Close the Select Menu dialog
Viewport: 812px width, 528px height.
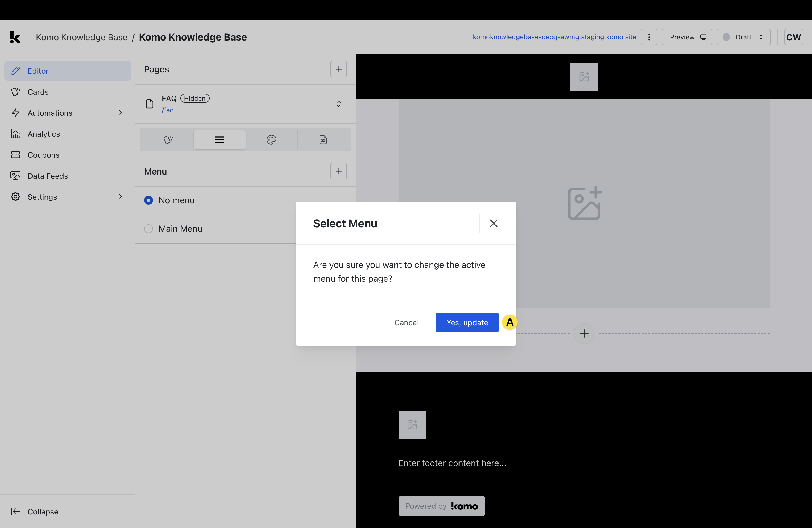[493, 223]
